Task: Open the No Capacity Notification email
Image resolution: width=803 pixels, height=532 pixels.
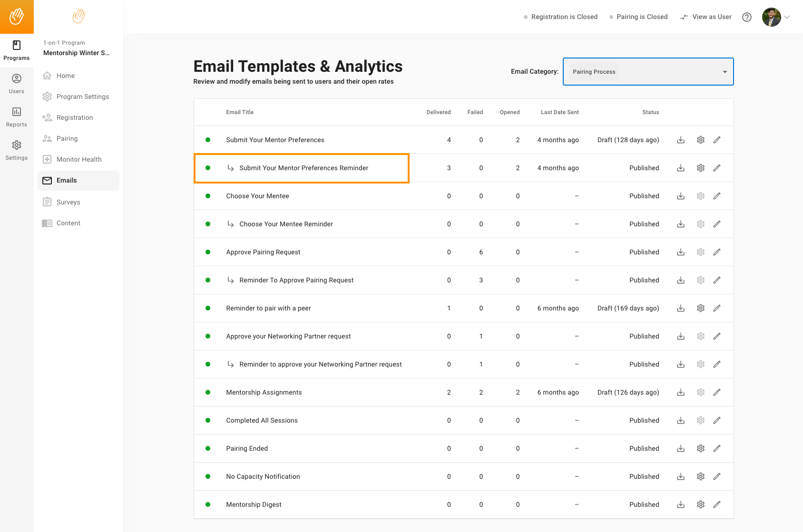Action: pyautogui.click(x=263, y=476)
